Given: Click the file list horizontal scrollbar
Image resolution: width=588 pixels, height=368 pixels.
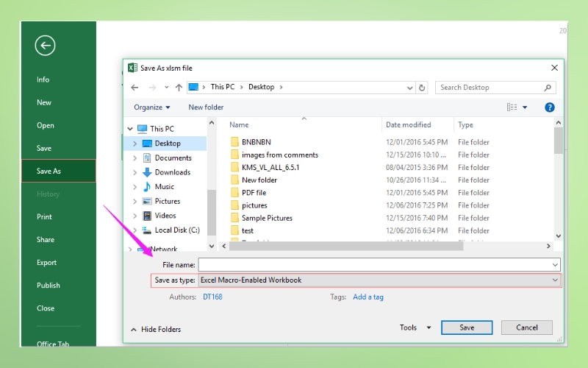Looking at the screenshot, I should (346, 246).
